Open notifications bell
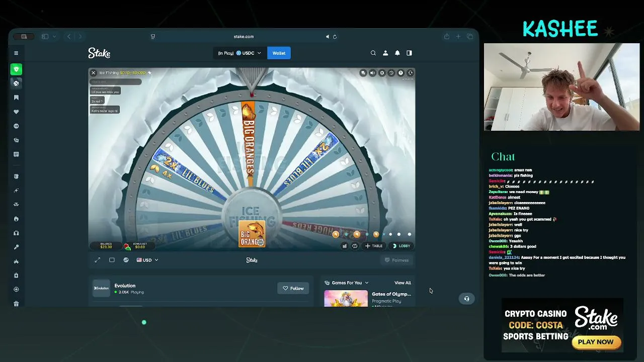 click(x=397, y=53)
